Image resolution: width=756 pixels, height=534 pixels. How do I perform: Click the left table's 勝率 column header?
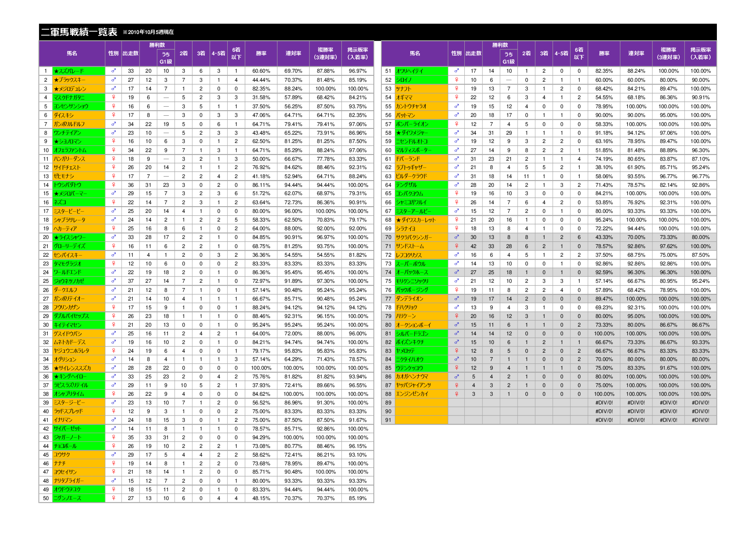tap(261, 53)
